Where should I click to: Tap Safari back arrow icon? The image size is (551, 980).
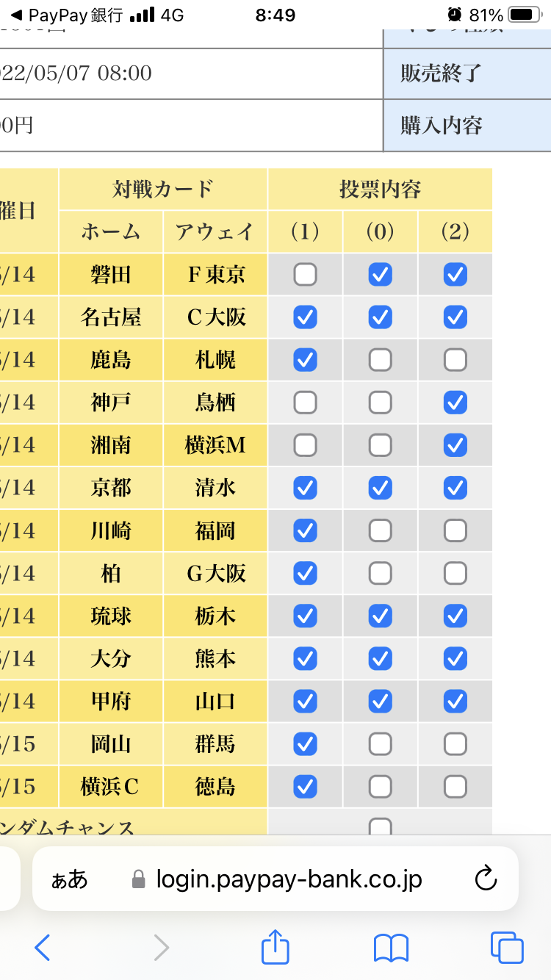point(43,948)
